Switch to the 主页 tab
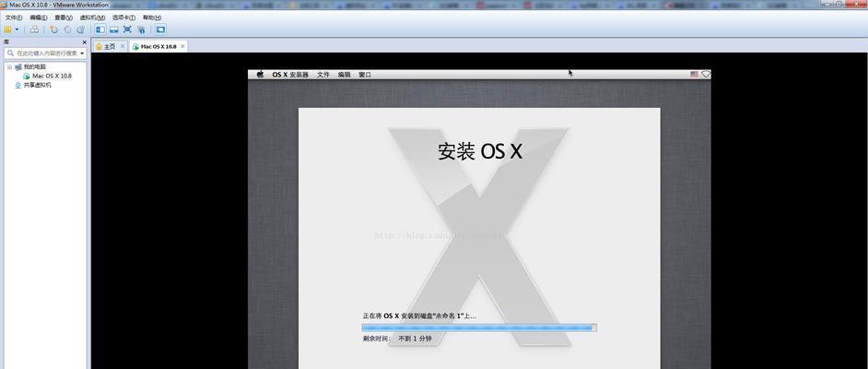Image resolution: width=868 pixels, height=369 pixels. tap(111, 46)
